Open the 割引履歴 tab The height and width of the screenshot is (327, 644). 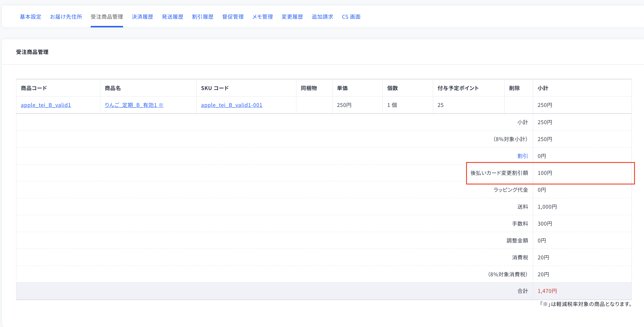click(x=203, y=17)
